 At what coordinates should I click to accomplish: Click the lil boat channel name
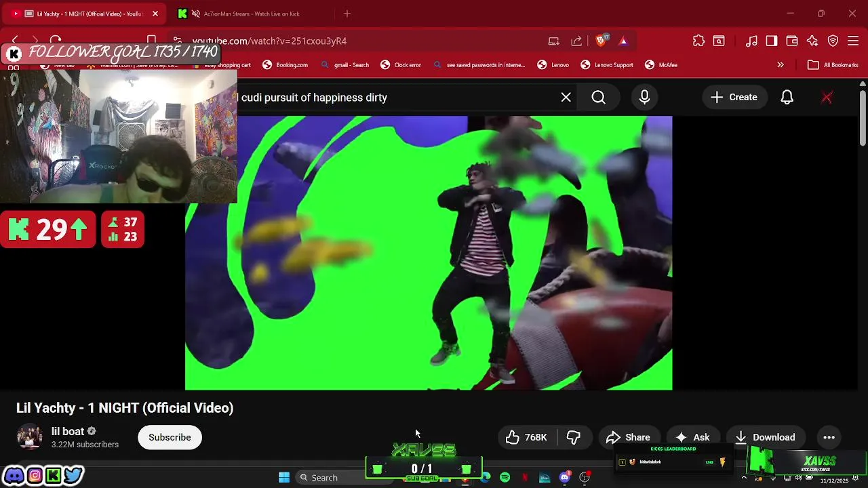(x=68, y=431)
